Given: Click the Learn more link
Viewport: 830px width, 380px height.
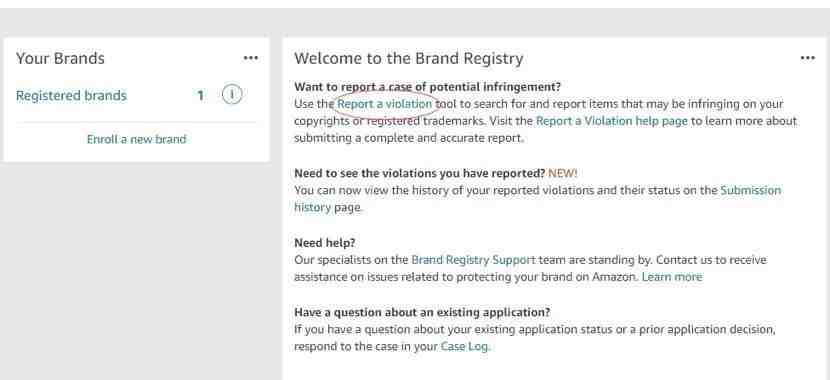Looking at the screenshot, I should [x=672, y=277].
